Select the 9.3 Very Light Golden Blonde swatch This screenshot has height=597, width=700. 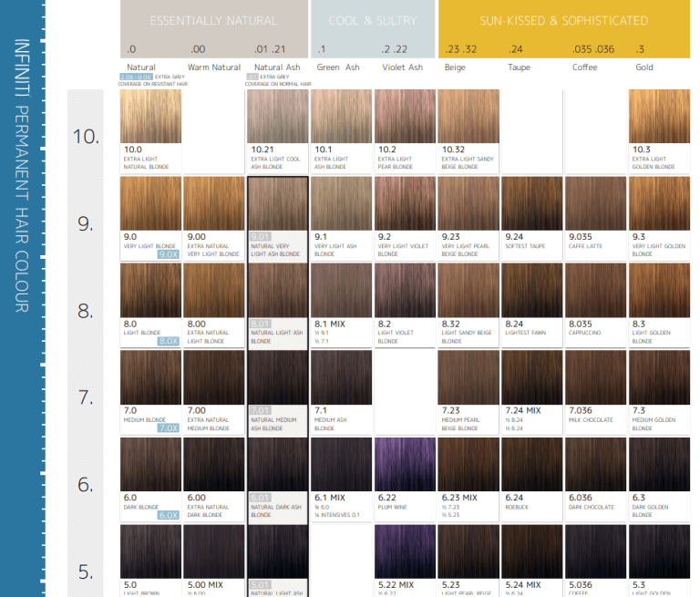659,203
